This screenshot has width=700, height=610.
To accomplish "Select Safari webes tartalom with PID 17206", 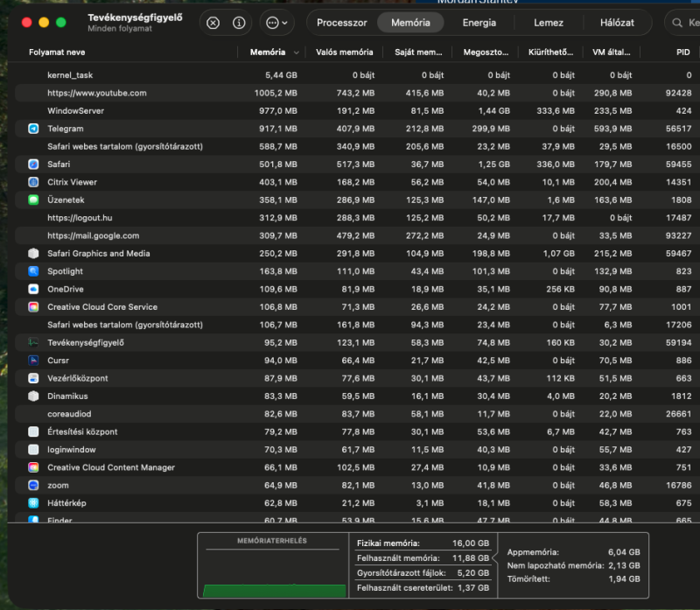I will click(357, 325).
